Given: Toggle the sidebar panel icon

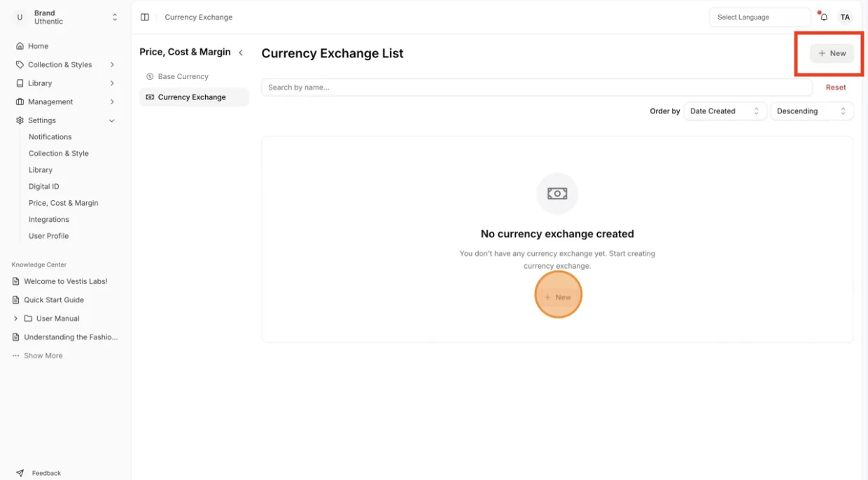Looking at the screenshot, I should tap(145, 17).
